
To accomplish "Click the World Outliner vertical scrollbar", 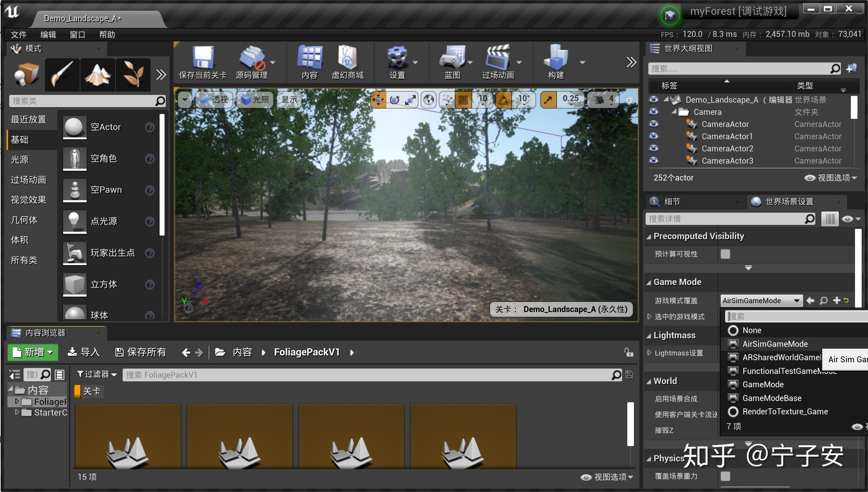I will tap(854, 107).
